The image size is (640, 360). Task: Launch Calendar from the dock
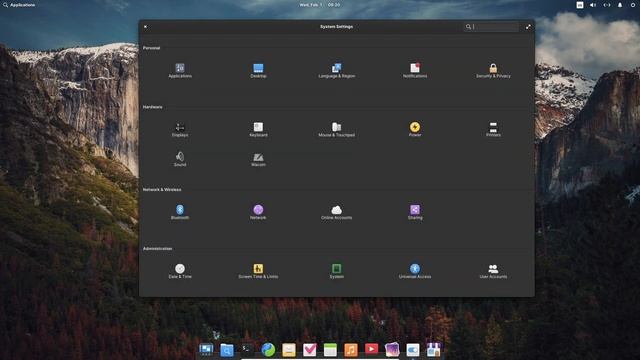coord(330,349)
